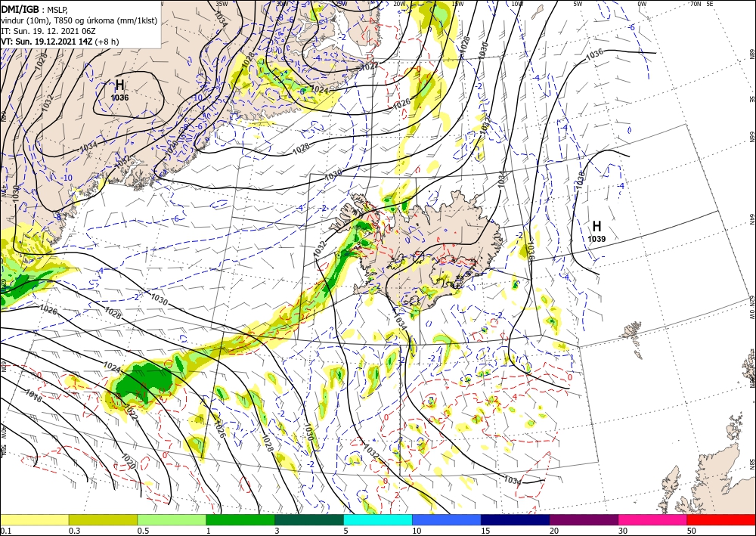
Task: Click the dark green 3 mm legend swatch
Action: [309, 519]
